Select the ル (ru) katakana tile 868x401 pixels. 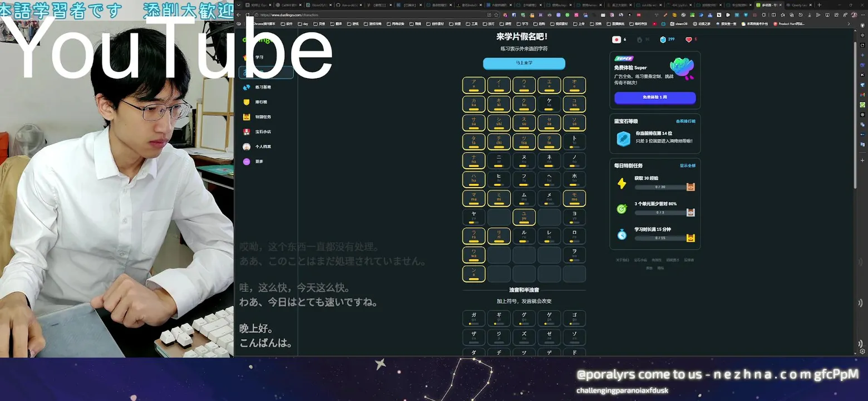tap(524, 236)
